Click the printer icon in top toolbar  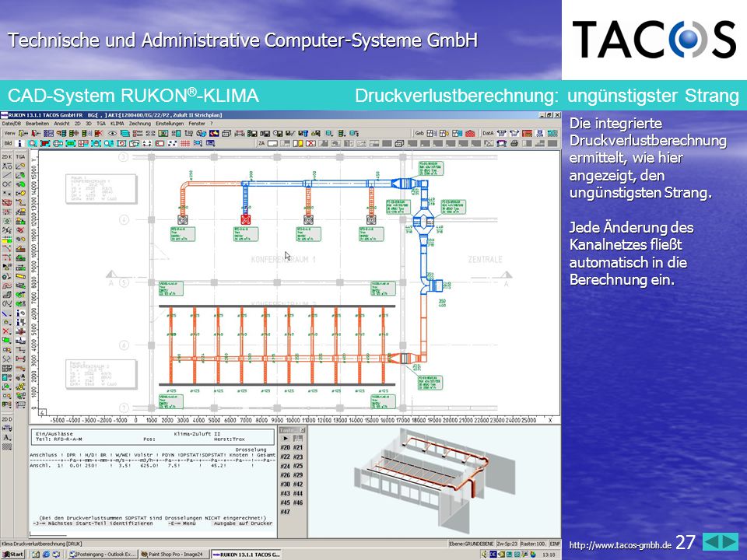(514, 143)
